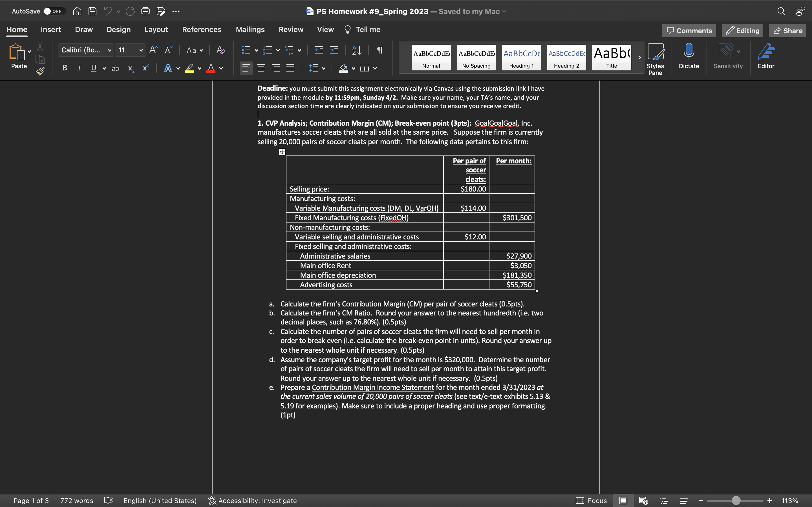Image resolution: width=812 pixels, height=507 pixels.
Task: Open the font size dropdown
Action: pos(141,50)
